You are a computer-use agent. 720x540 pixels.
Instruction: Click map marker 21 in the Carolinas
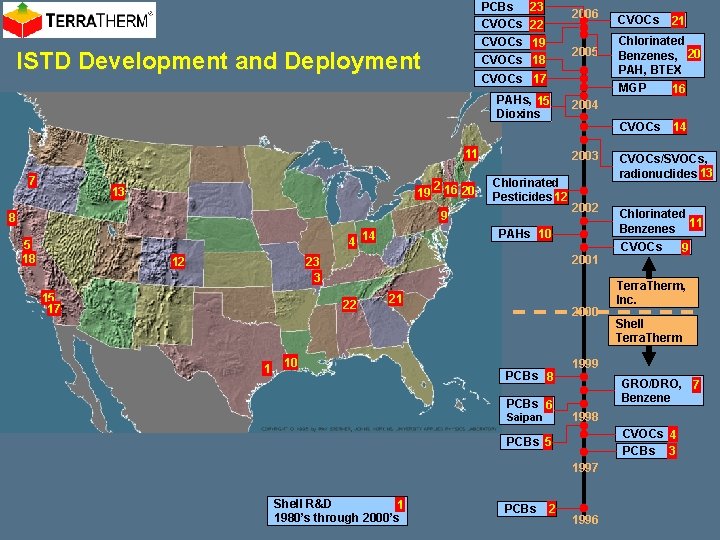(395, 298)
